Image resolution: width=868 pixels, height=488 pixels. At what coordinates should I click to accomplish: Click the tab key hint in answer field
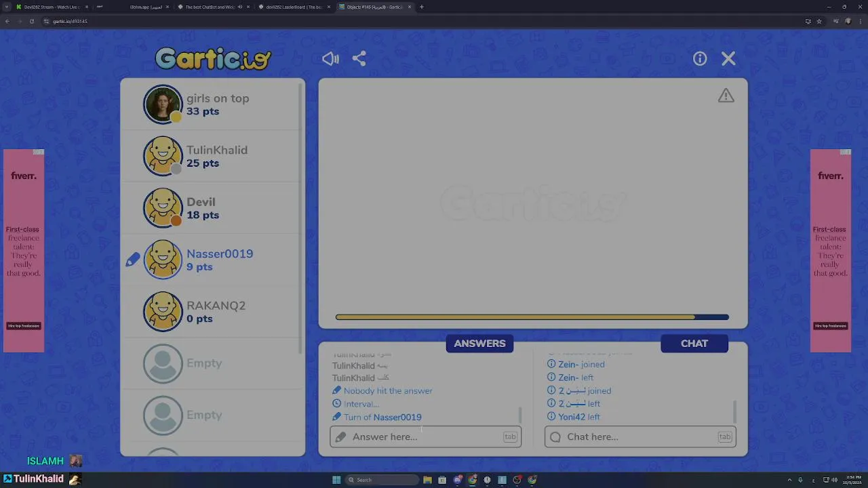pyautogui.click(x=510, y=436)
